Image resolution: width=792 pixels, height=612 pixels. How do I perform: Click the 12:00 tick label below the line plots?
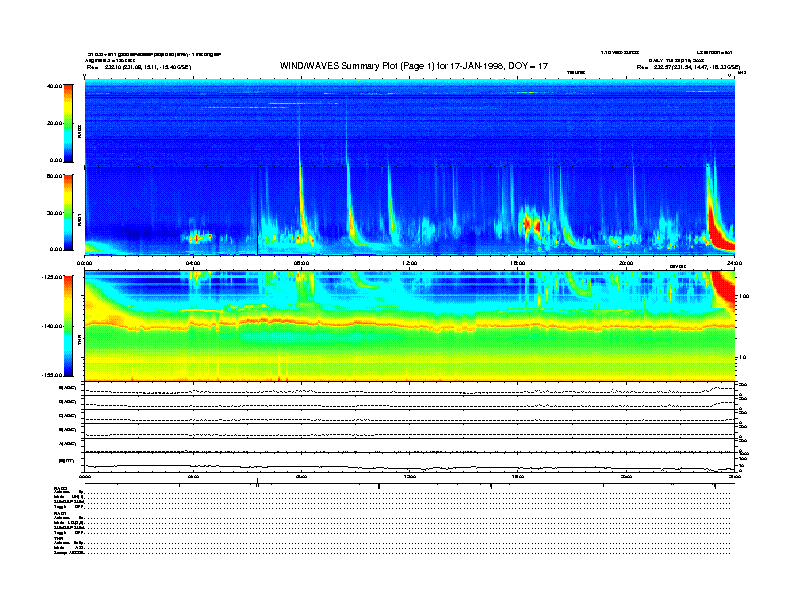(x=410, y=477)
